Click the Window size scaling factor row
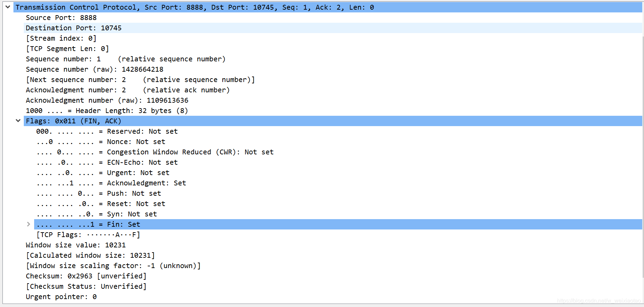 pos(333,266)
